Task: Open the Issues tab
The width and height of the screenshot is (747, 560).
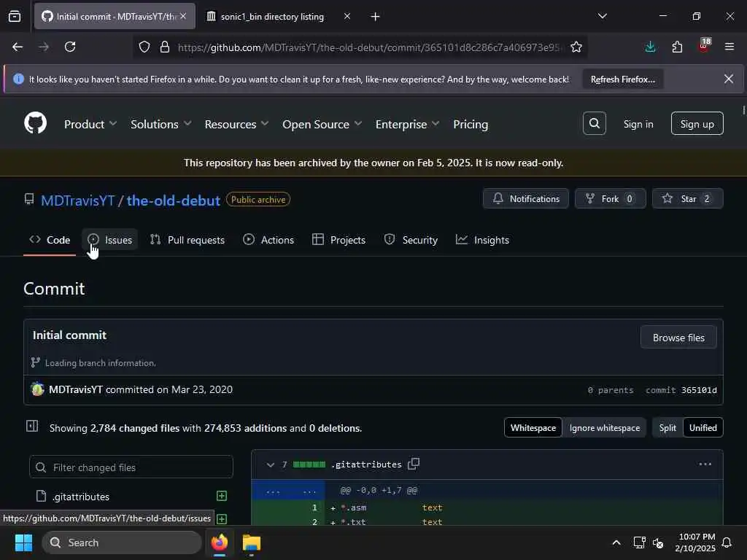Action: coord(109,239)
